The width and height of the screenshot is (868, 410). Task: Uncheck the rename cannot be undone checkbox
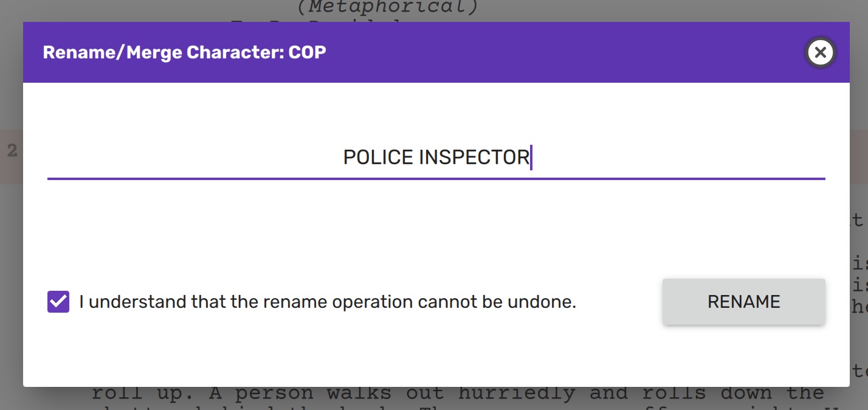pyautogui.click(x=58, y=302)
